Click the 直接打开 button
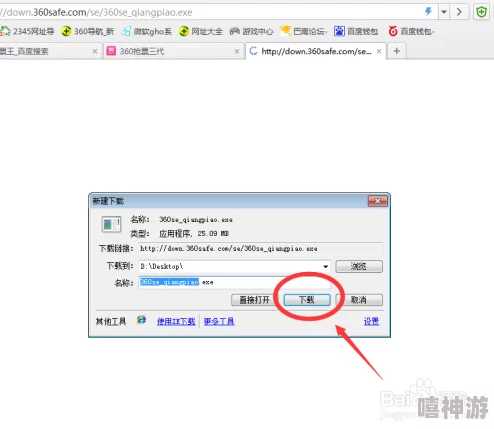Viewport: 494px width, 429px height. (254, 300)
